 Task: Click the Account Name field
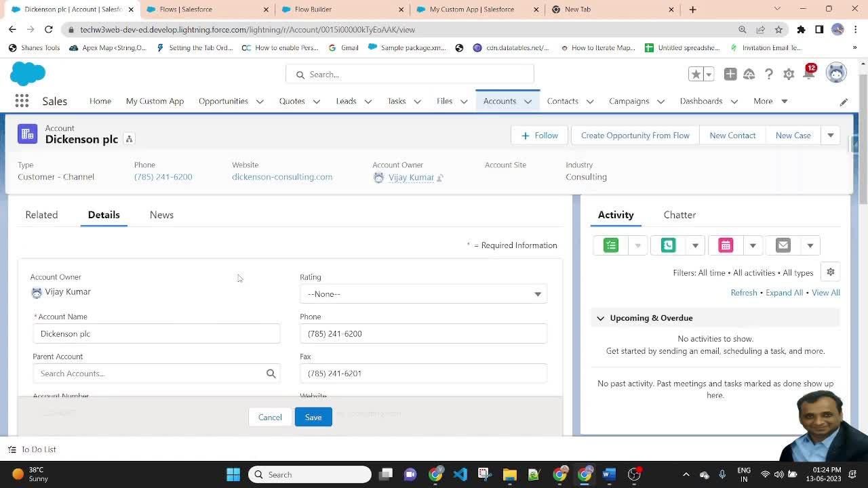156,333
